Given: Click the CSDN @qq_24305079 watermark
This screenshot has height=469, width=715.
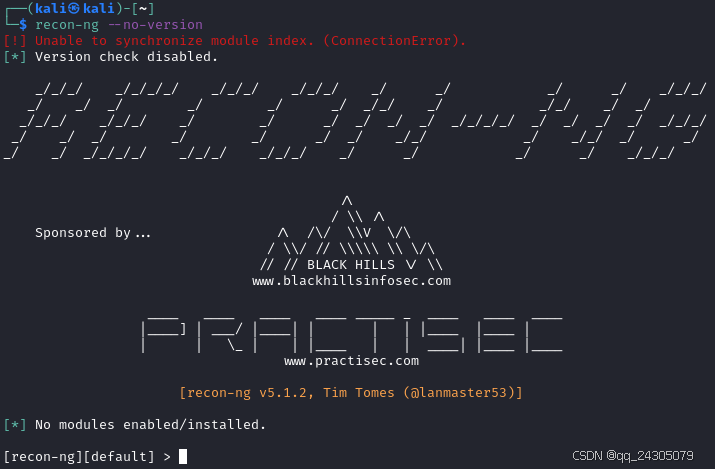Looking at the screenshot, I should pyautogui.click(x=633, y=455).
